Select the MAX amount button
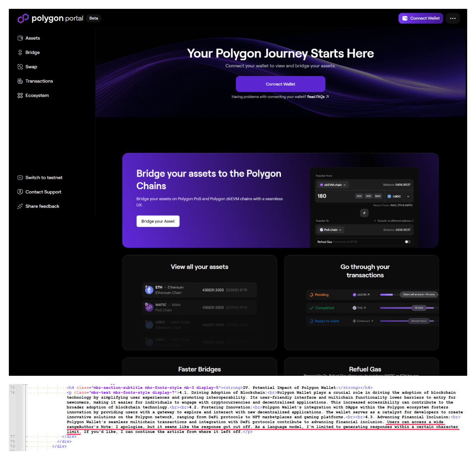This screenshot has height=460, width=476. coord(378,196)
